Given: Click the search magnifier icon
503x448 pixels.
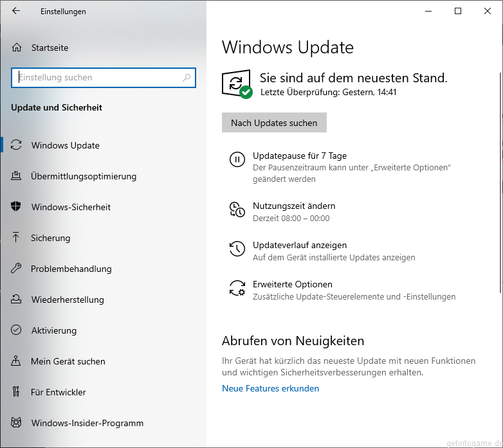Looking at the screenshot, I should point(187,78).
